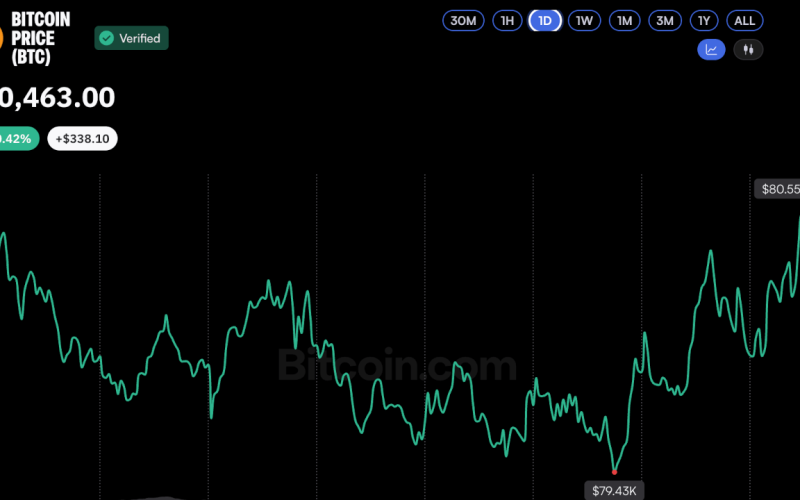Switch chart to 3M range
This screenshot has height=500, width=800.
(x=665, y=21)
